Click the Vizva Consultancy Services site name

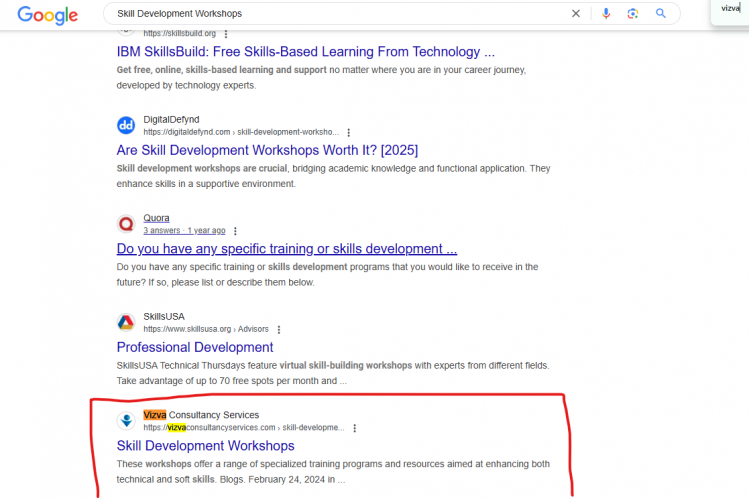201,415
